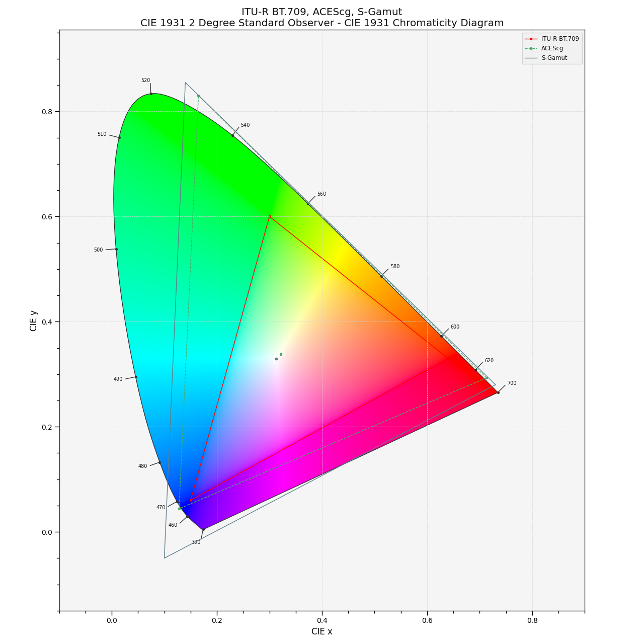The width and height of the screenshot is (644, 644).
Task: Click the green dashed ACEScg legend marker
Action: tap(531, 48)
